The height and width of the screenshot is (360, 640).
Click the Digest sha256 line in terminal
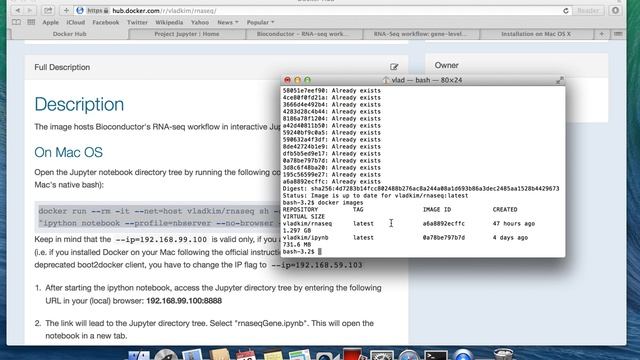coord(421,189)
